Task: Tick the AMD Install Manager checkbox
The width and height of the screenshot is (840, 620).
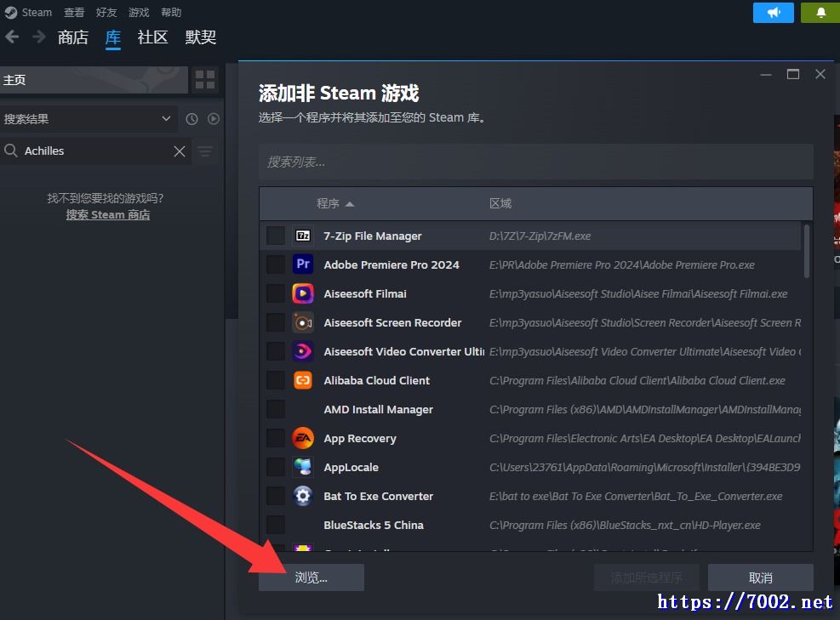Action: click(x=276, y=409)
